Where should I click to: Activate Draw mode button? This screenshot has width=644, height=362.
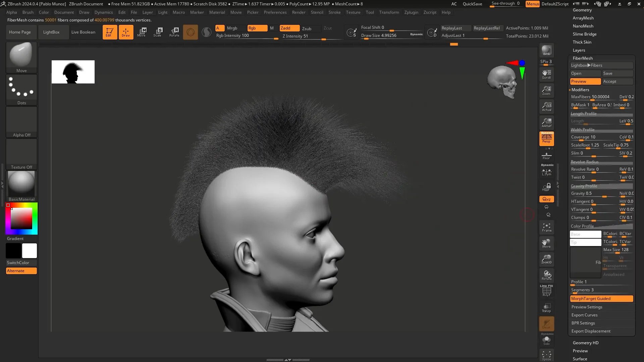(x=126, y=32)
